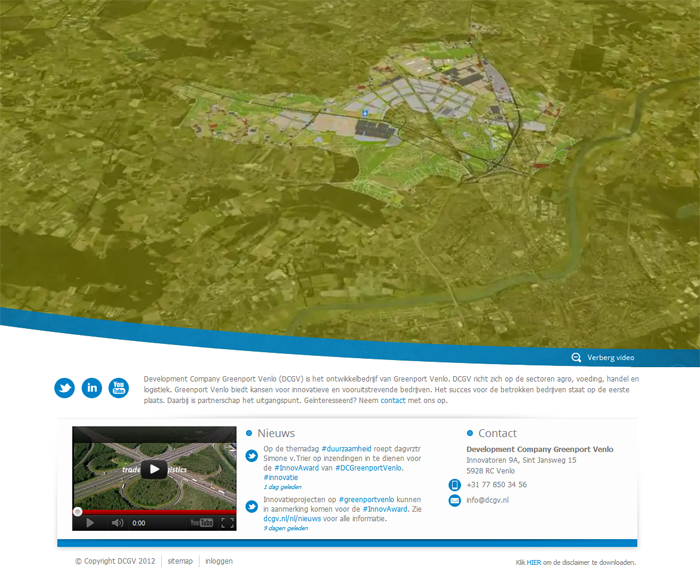Click the envelope email icon in Contact
This screenshot has height=569, width=700.
tap(455, 500)
